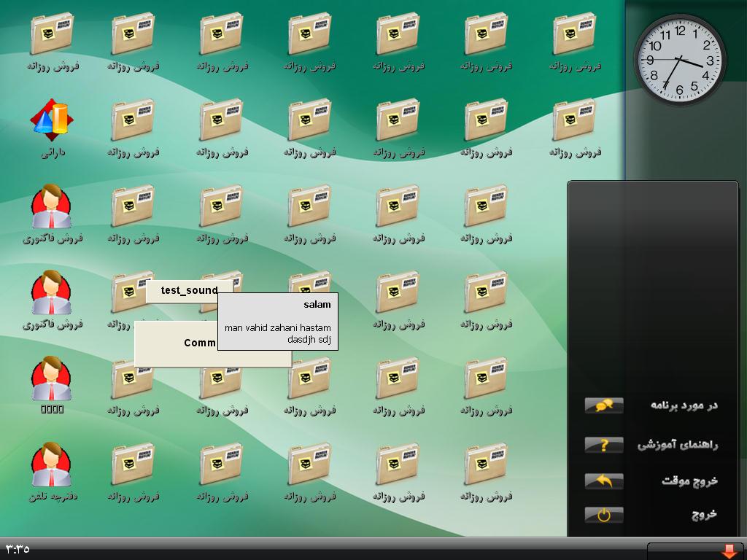This screenshot has height=560, width=747.
Task: Click the "salam" heading in the popup
Action: click(x=317, y=305)
